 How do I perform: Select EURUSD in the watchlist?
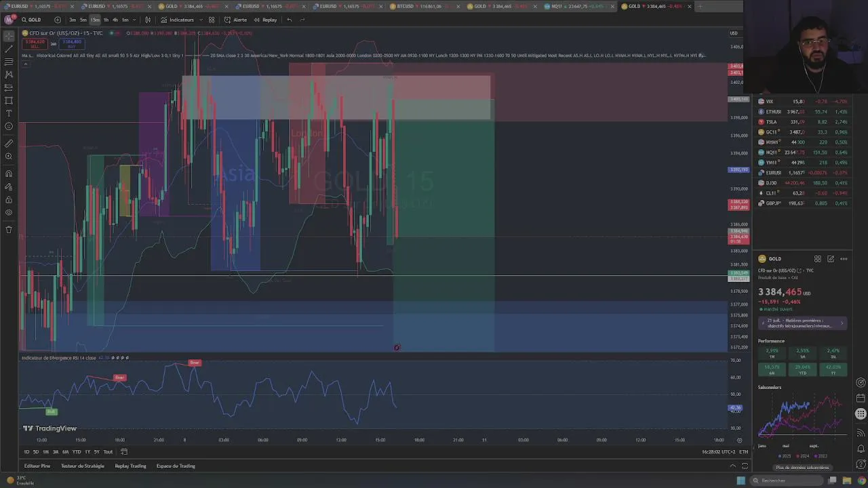802,173
